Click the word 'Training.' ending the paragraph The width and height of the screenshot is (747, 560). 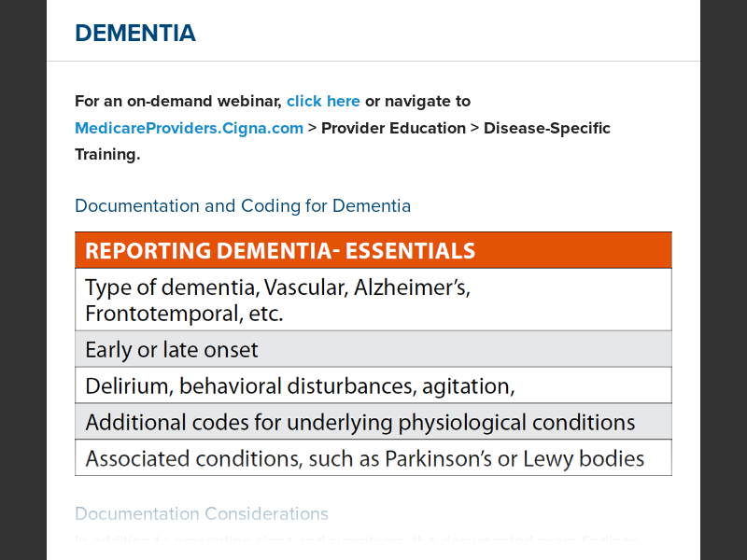click(107, 154)
